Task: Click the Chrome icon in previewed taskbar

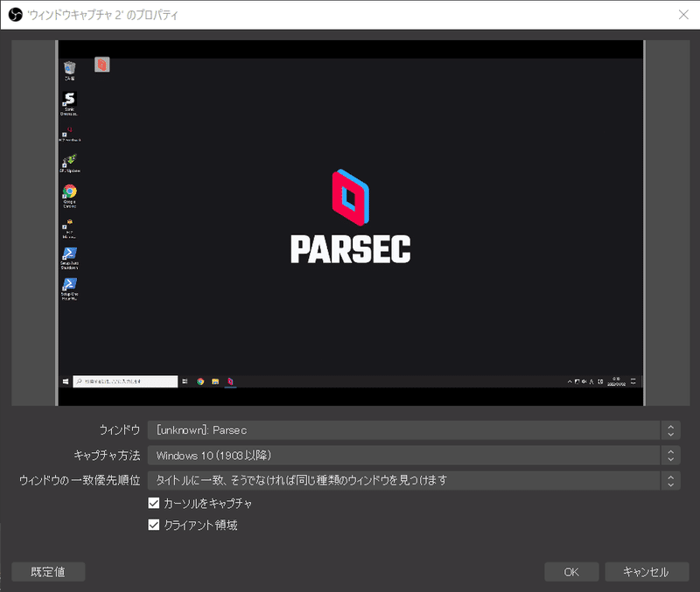Action: click(200, 381)
